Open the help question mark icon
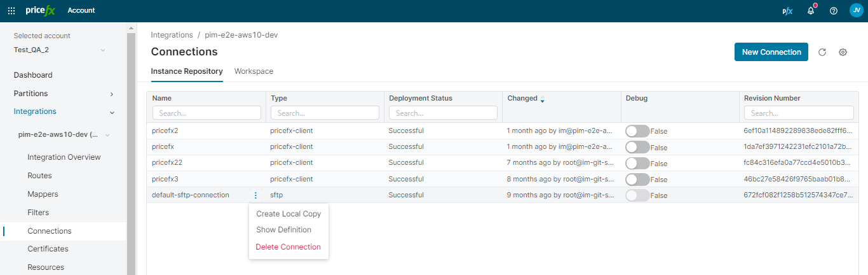868x275 pixels. coord(834,11)
